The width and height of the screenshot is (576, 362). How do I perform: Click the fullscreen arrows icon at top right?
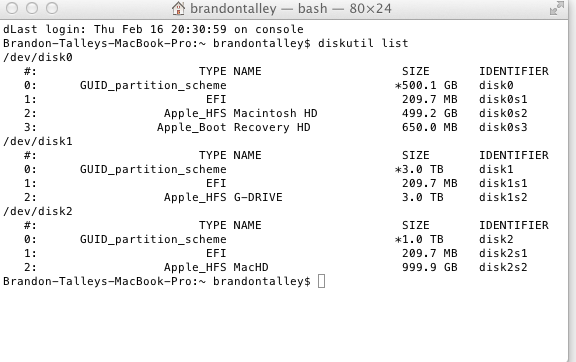[557, 8]
